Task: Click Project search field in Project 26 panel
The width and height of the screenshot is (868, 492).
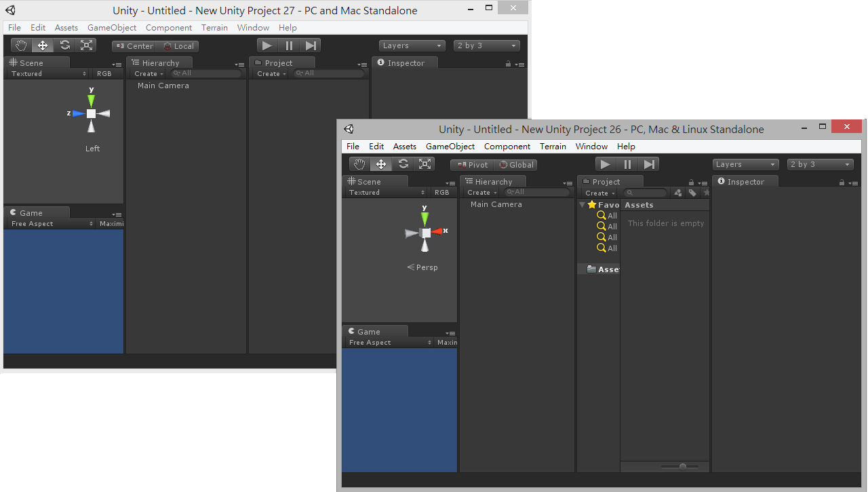Action: click(x=645, y=193)
